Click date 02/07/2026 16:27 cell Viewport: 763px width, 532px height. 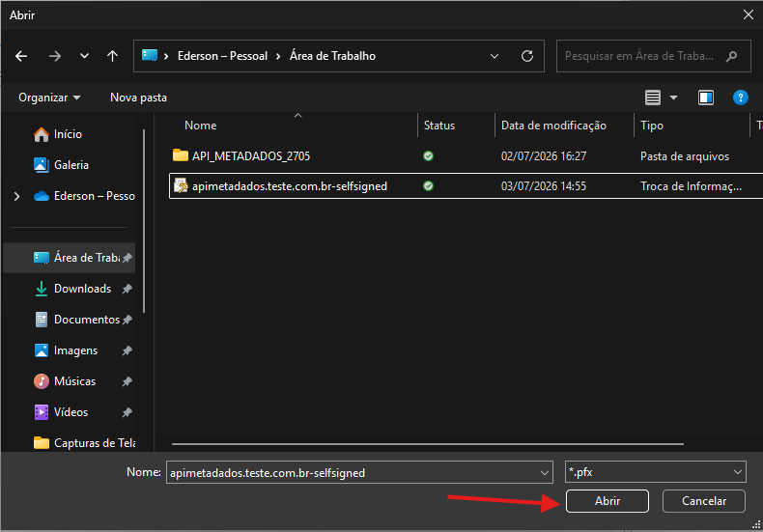pos(544,156)
